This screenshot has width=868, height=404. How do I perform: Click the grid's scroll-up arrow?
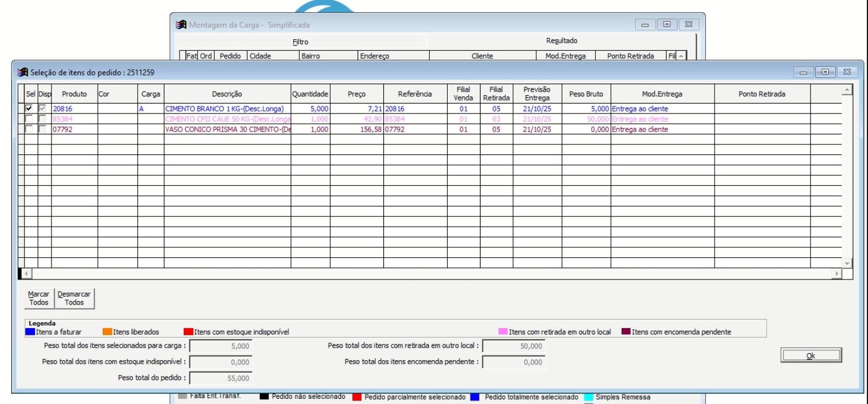[846, 89]
